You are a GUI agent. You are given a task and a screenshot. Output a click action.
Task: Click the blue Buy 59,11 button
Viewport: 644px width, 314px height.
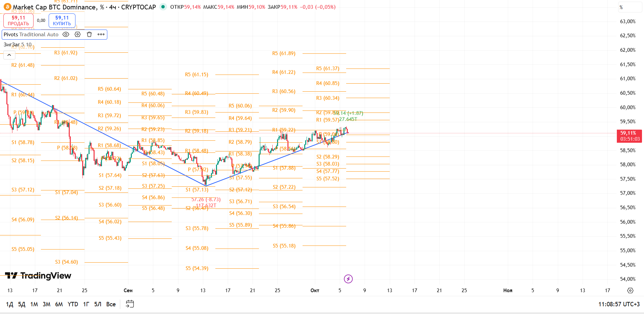point(62,20)
